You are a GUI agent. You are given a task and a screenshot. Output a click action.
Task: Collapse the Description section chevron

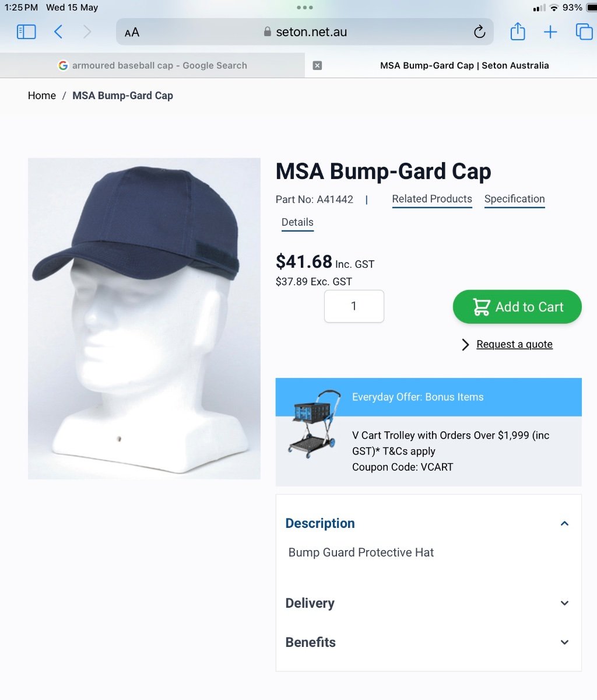coord(564,523)
